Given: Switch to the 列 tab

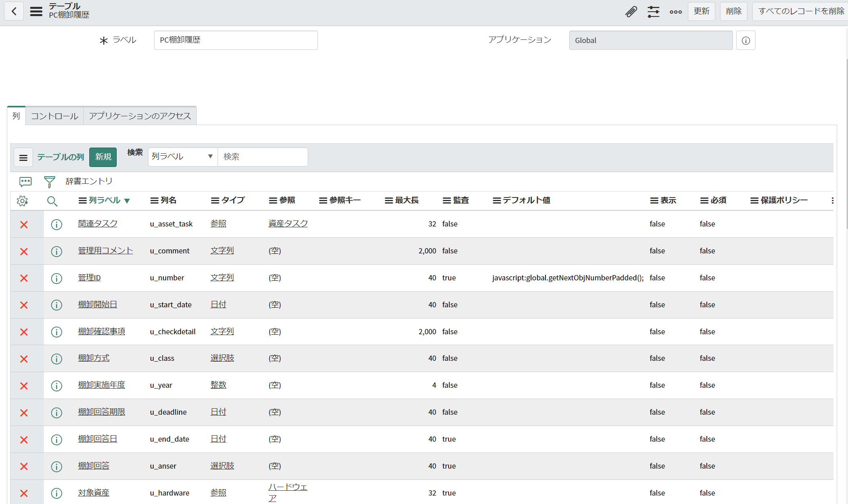Looking at the screenshot, I should coord(16,116).
